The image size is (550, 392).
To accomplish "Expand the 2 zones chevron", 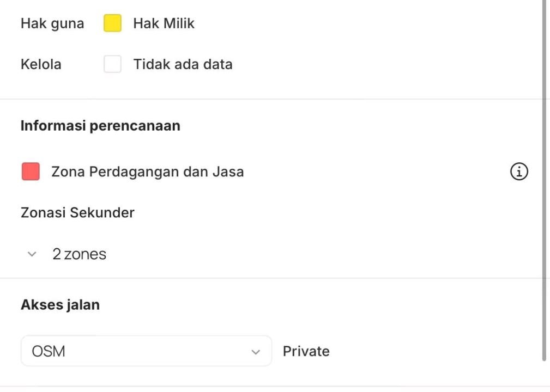I will pyautogui.click(x=32, y=254).
